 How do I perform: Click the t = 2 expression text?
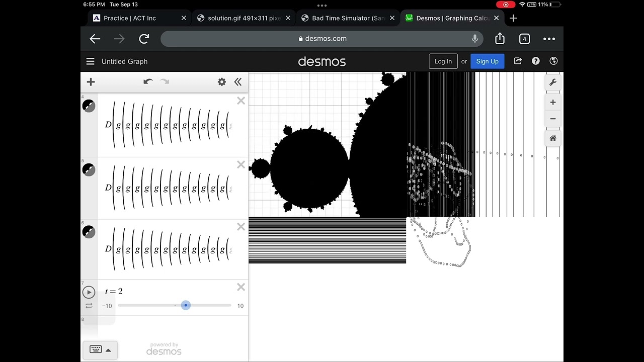pyautogui.click(x=114, y=292)
